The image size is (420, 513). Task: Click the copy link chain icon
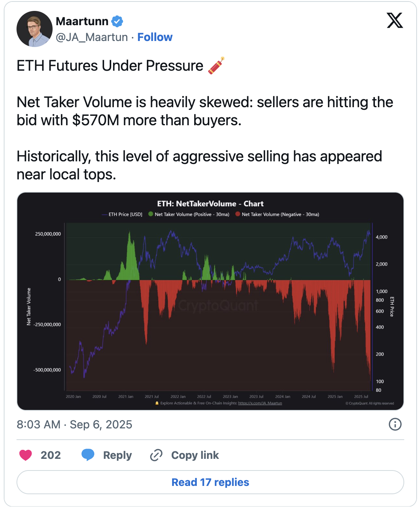(156, 455)
